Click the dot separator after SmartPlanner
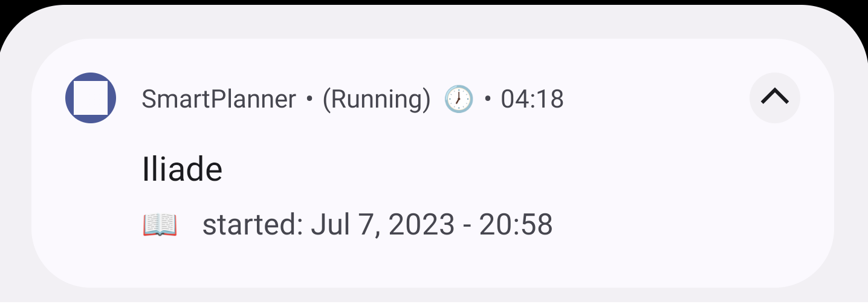Viewport: 868px width, 304px height. click(309, 99)
